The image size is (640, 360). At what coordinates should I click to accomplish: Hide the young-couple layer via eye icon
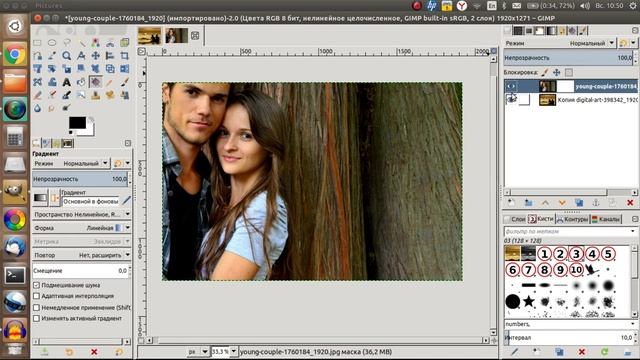pos(511,86)
